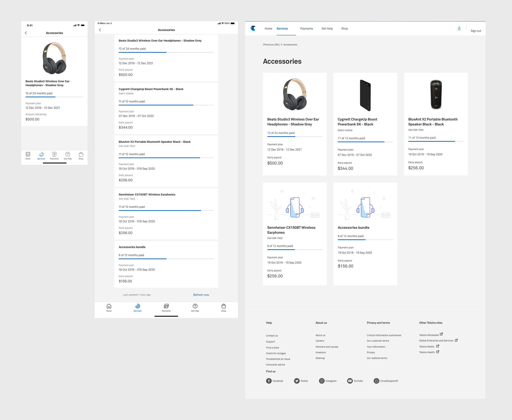Click $500.00 amount remaining on phone
This screenshot has width=512, height=420.
tap(32, 119)
